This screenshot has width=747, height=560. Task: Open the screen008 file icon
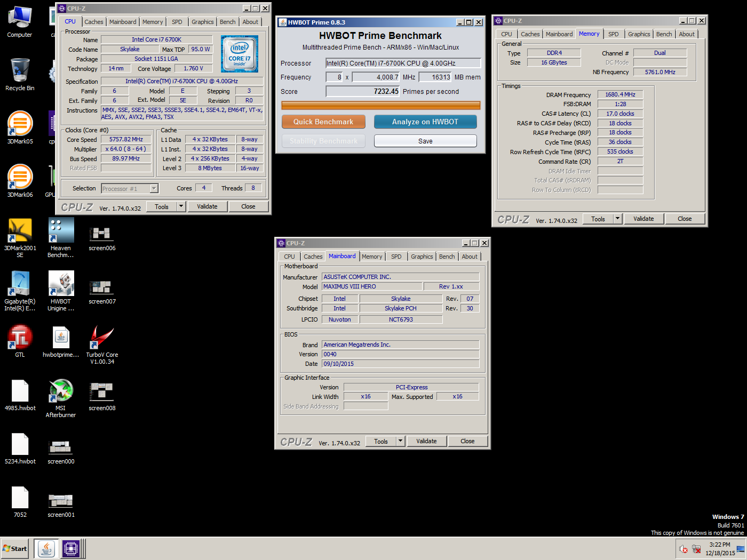coord(102,398)
